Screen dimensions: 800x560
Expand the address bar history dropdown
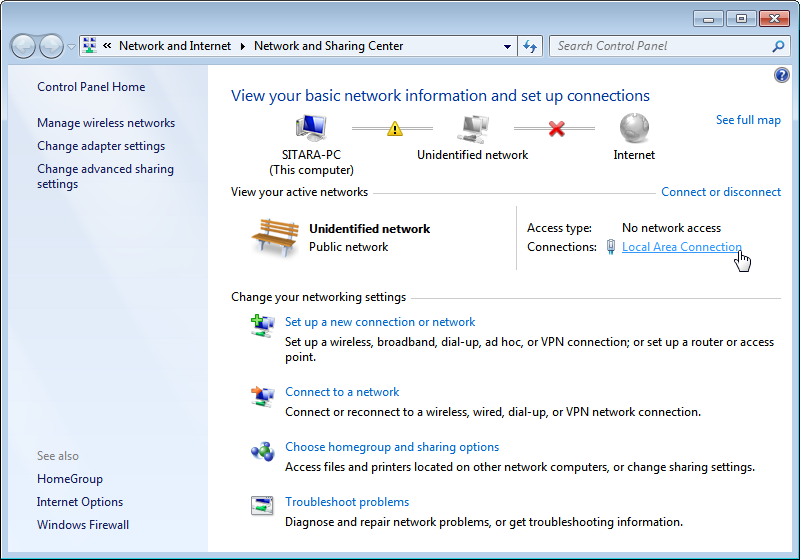(x=507, y=46)
